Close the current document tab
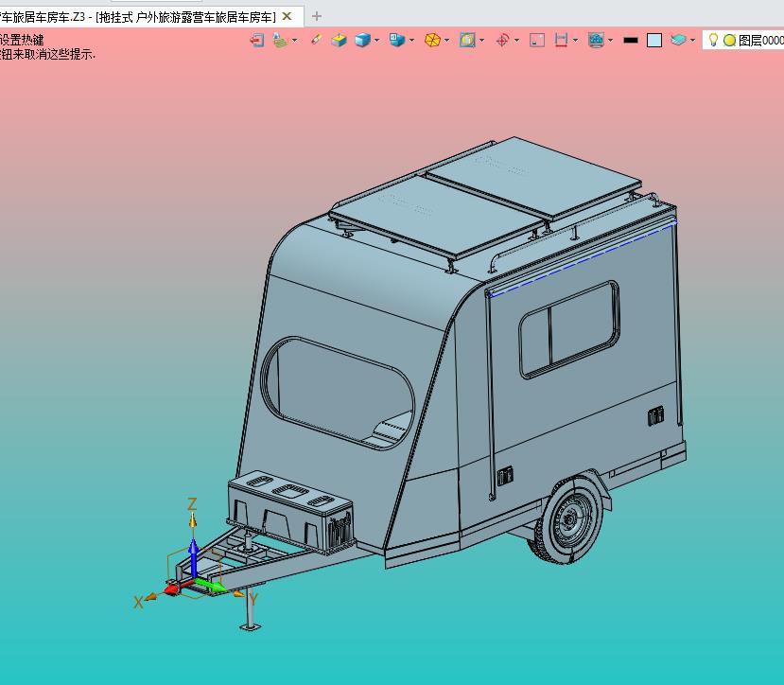The height and width of the screenshot is (685, 784). pos(287,16)
